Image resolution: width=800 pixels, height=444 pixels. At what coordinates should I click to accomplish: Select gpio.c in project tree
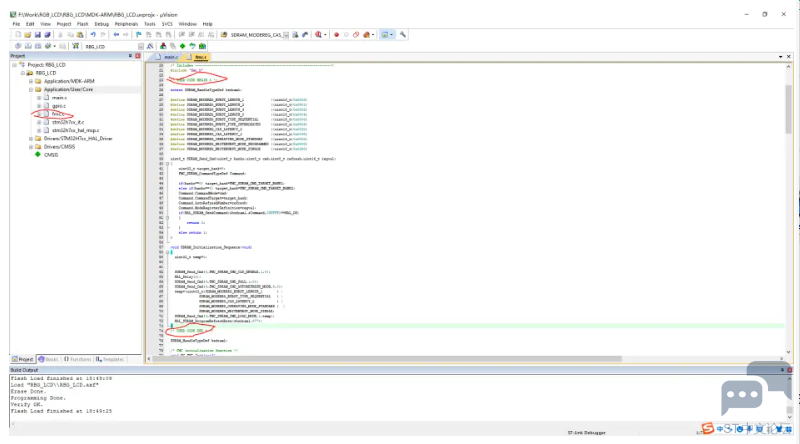[x=59, y=106]
